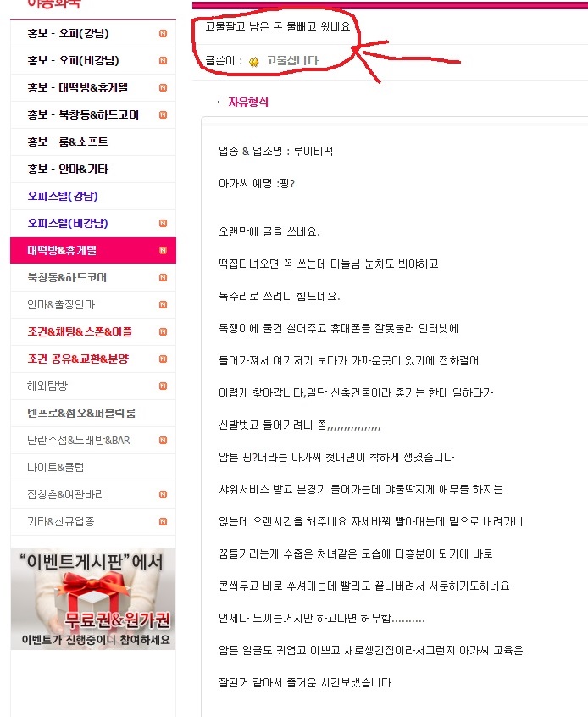Go to the 홍보 - 안마&기타 section
Screen dimensions: 588x717
93,170
